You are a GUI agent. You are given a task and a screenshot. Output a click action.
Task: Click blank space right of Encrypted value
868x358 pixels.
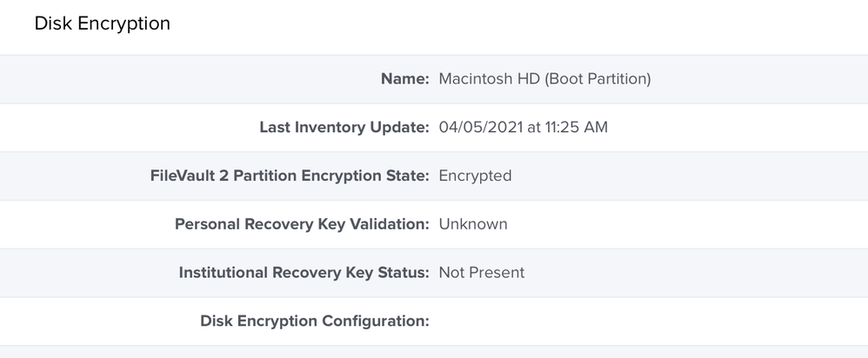pyautogui.click(x=690, y=176)
